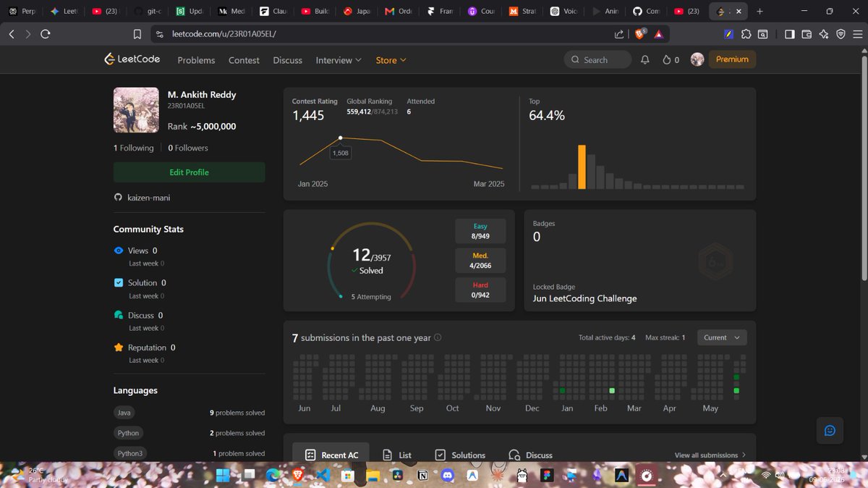
Task: Click the 1,508 rating point on chart
Action: 341,138
